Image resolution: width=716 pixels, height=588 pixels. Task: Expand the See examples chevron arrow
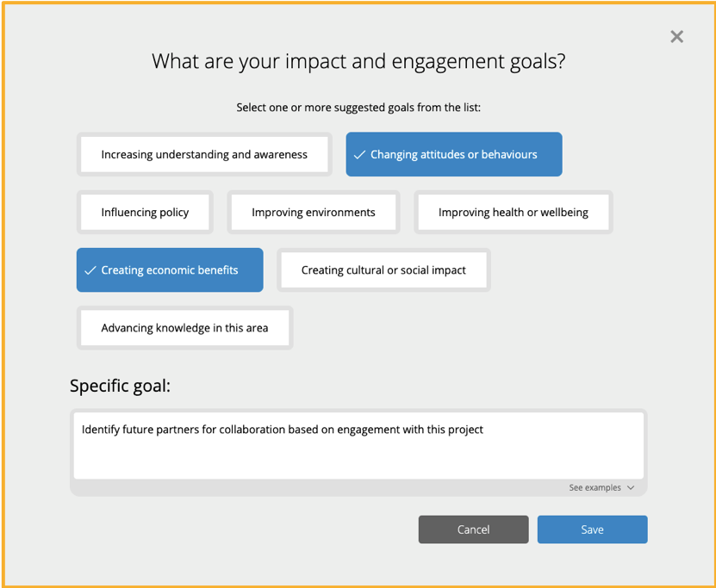click(631, 488)
